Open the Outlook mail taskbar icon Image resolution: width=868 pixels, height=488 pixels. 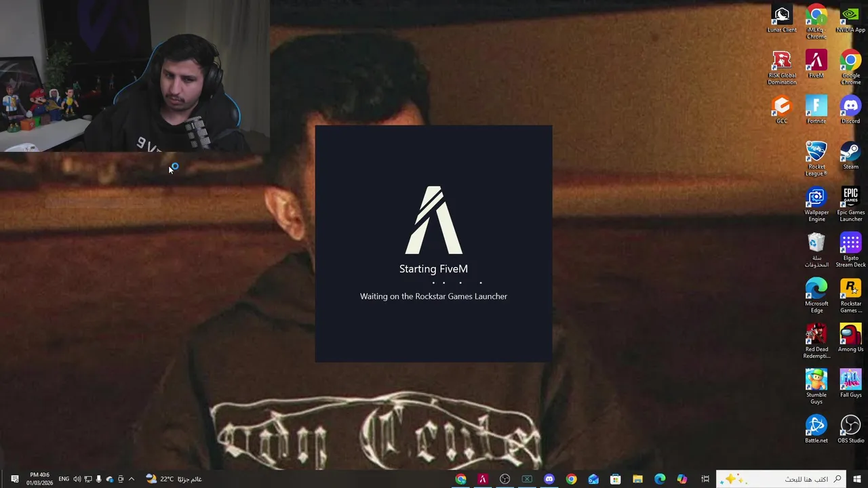(593, 479)
